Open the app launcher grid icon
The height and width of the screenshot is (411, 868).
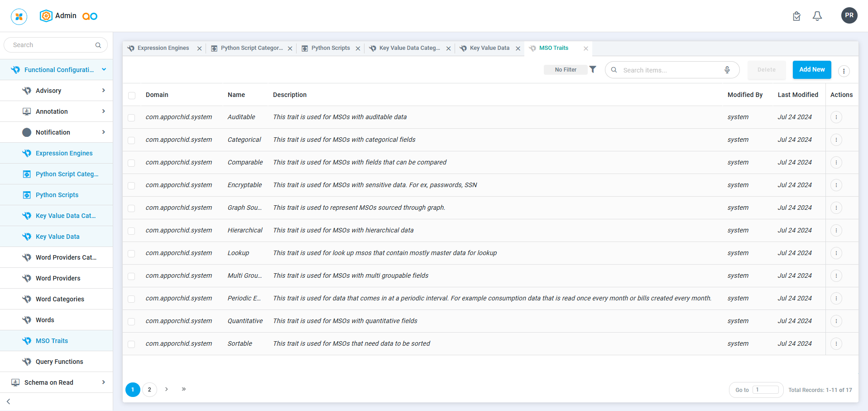pyautogui.click(x=19, y=17)
